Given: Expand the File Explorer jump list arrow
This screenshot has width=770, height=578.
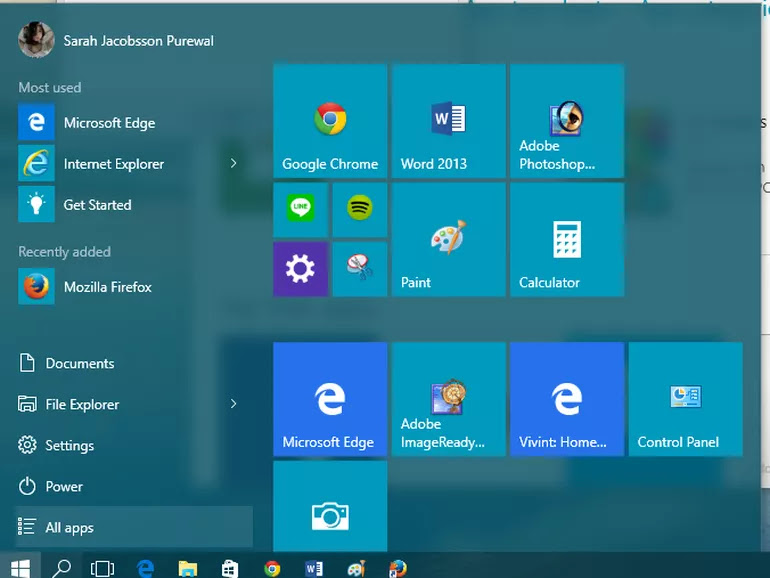Looking at the screenshot, I should [234, 404].
